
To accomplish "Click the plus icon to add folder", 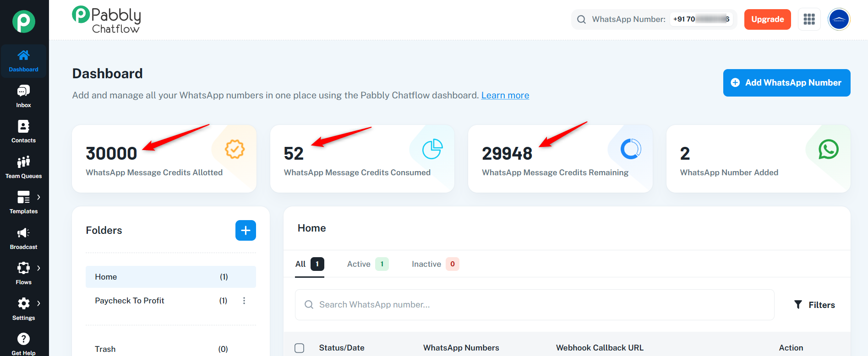I will coord(246,230).
